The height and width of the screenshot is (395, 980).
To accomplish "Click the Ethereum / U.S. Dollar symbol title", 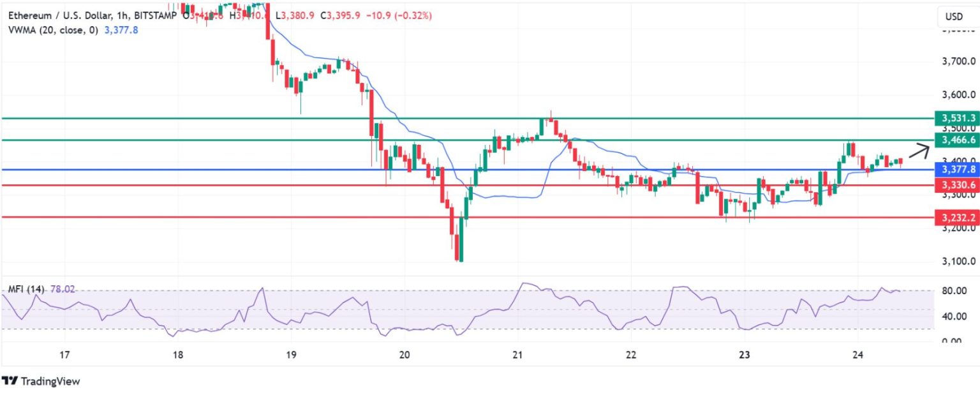I will pyautogui.click(x=60, y=15).
